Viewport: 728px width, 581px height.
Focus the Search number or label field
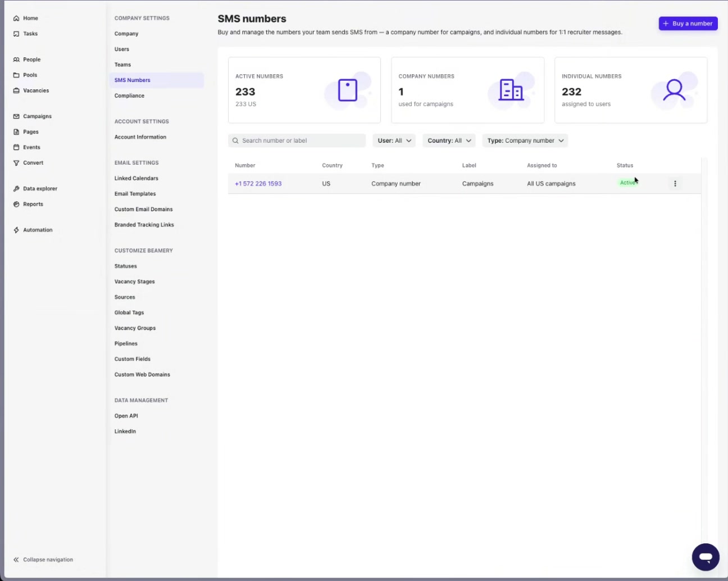297,140
